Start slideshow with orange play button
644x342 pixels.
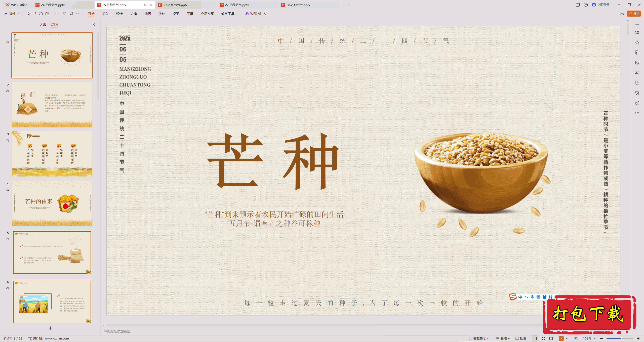point(561,338)
